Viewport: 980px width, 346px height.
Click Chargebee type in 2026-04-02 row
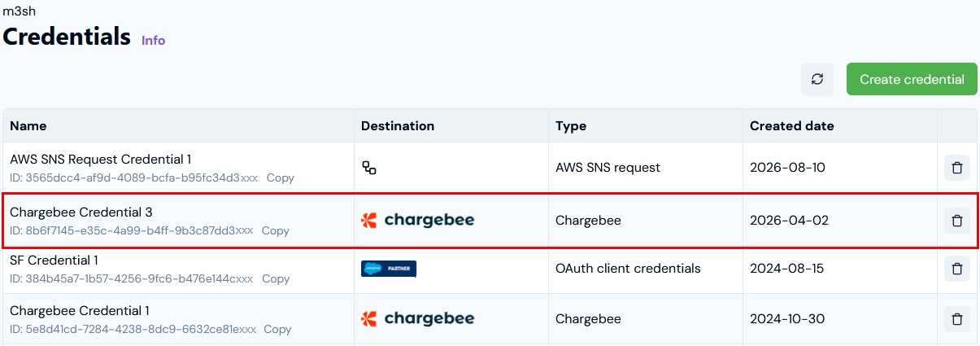[588, 220]
